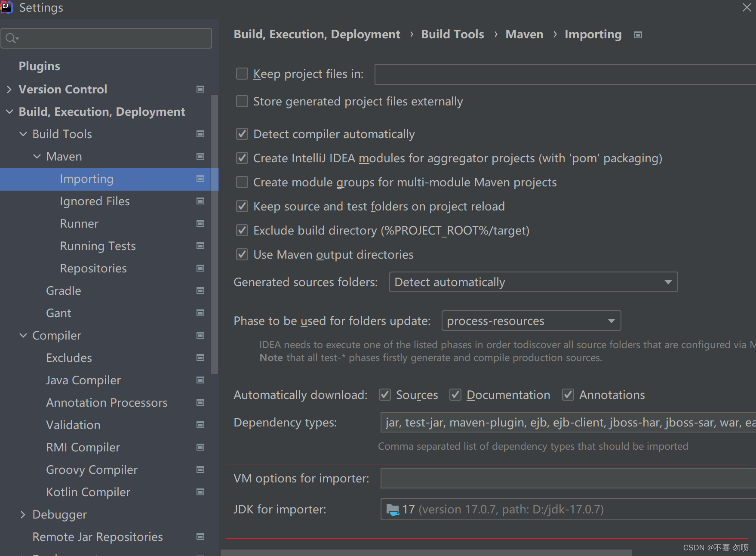Open Annotation Processors settings page
The width and height of the screenshot is (756, 556).
[x=107, y=402]
